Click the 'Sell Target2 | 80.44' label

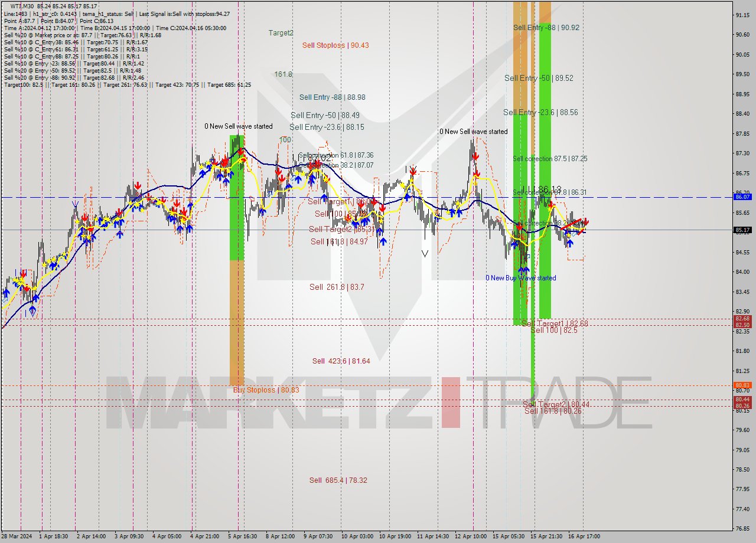556,404
